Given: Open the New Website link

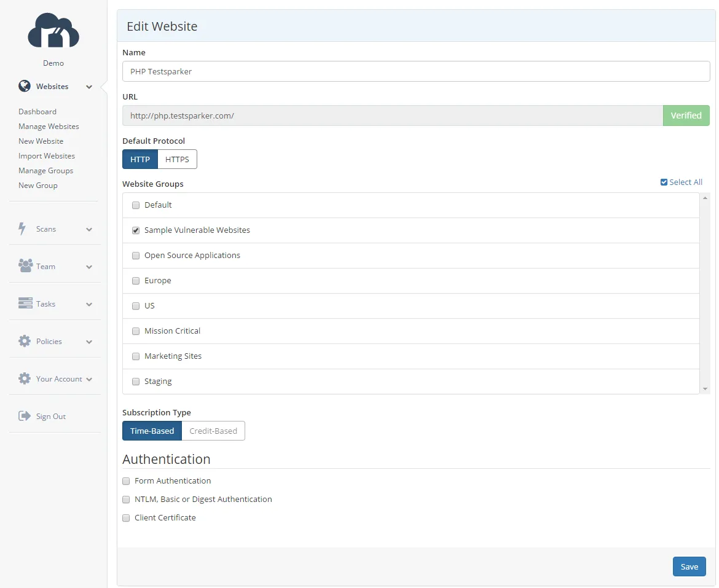Looking at the screenshot, I should (41, 141).
